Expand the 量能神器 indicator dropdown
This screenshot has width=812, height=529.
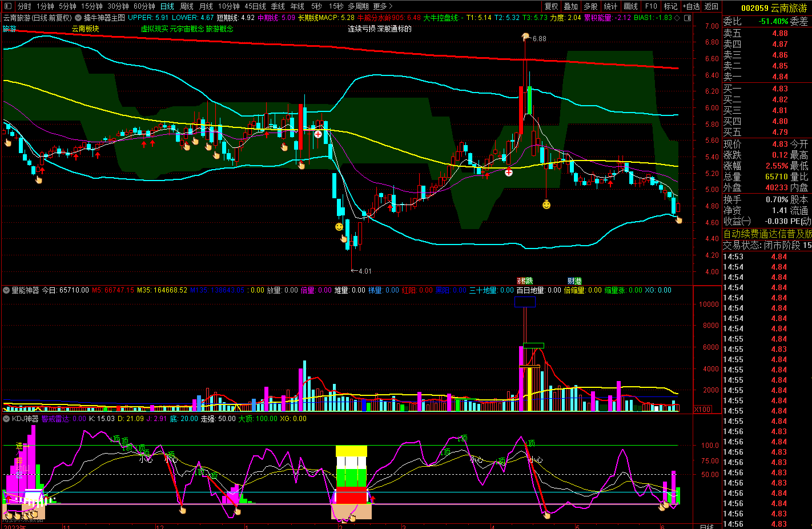click(x=6, y=290)
